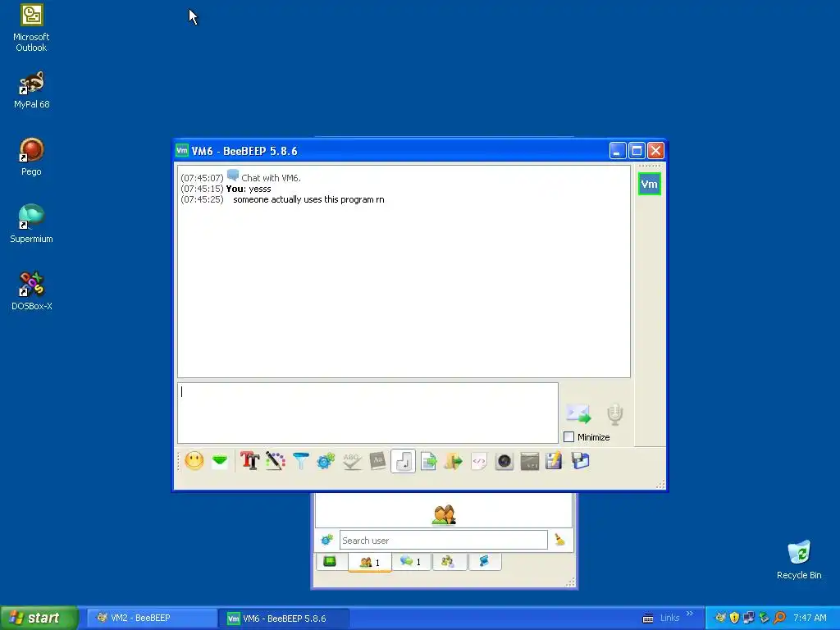Click the message text input area
Screen dimensions: 840x630
click(x=368, y=413)
